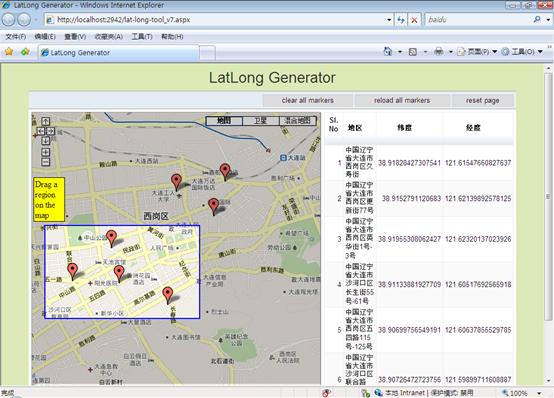Switch map to 地图 view
Screen dimensions: 554x398
pyautogui.click(x=224, y=121)
